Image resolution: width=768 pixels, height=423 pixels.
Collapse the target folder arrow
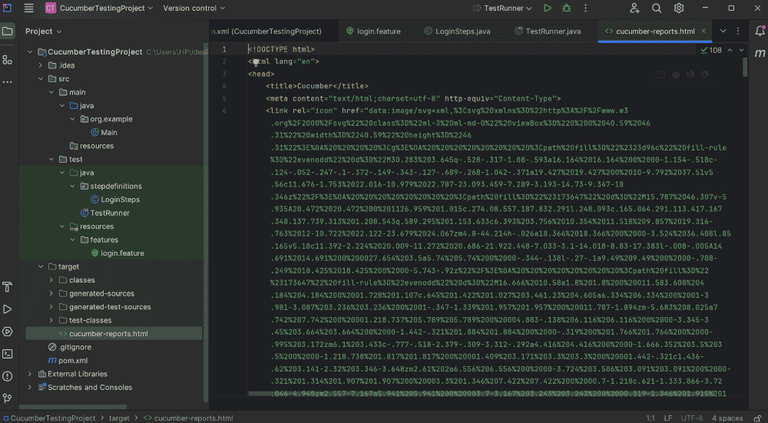(x=41, y=267)
